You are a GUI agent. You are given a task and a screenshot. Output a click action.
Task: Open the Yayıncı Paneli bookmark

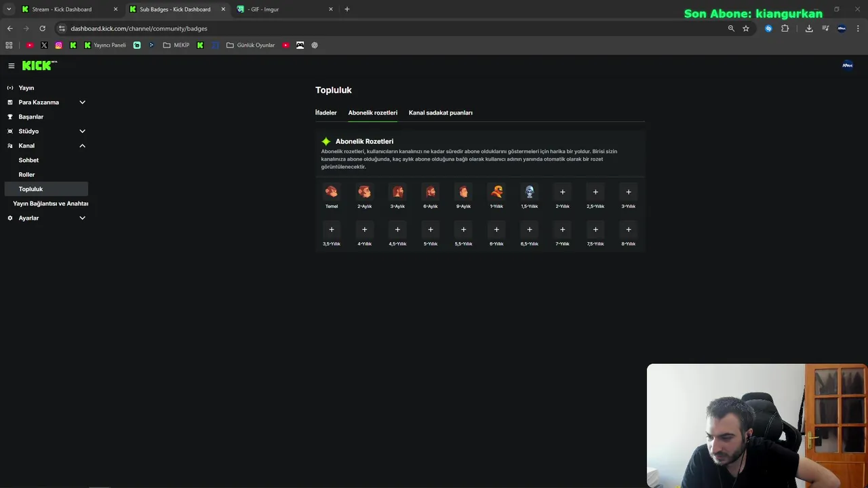105,45
